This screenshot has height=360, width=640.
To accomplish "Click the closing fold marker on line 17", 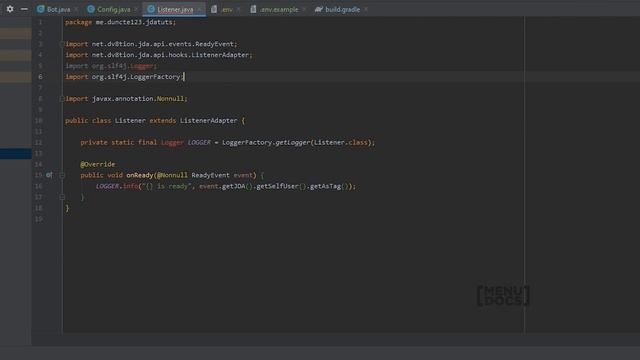I will pos(62,197).
